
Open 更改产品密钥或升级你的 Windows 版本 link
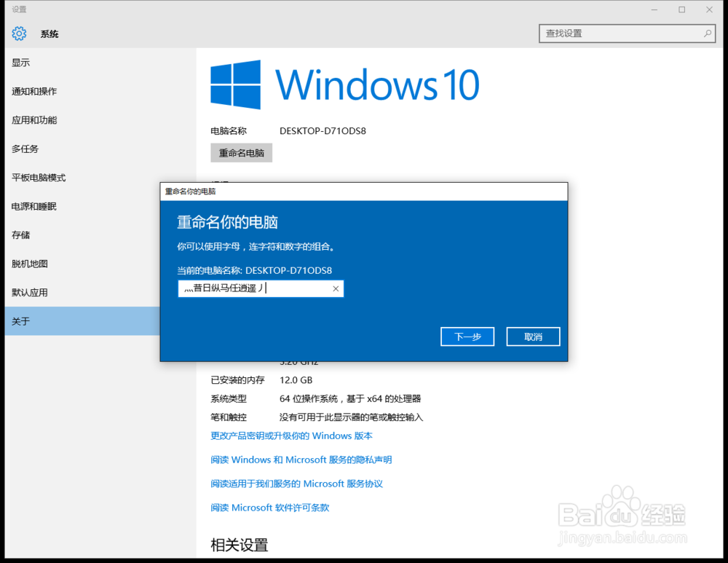[x=292, y=436]
